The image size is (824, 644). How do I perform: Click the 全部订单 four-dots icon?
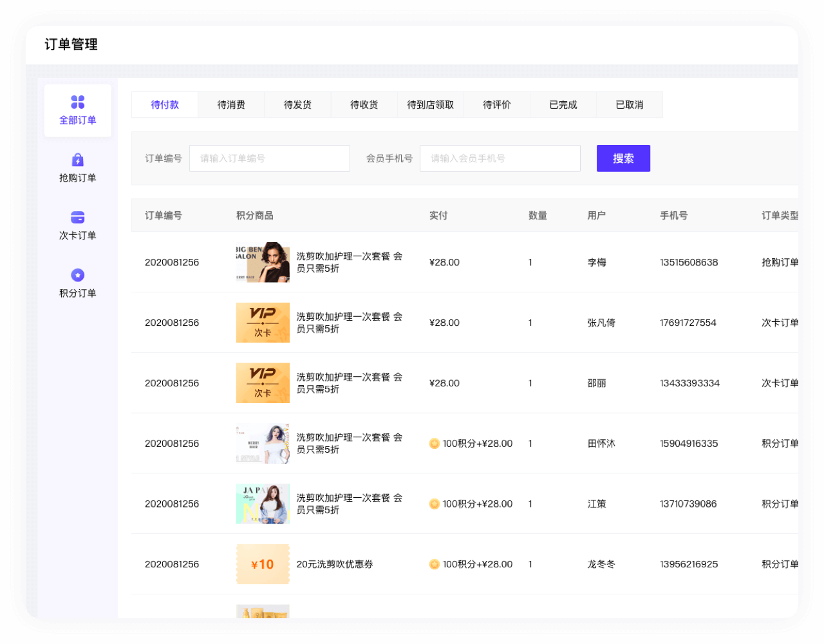point(77,102)
